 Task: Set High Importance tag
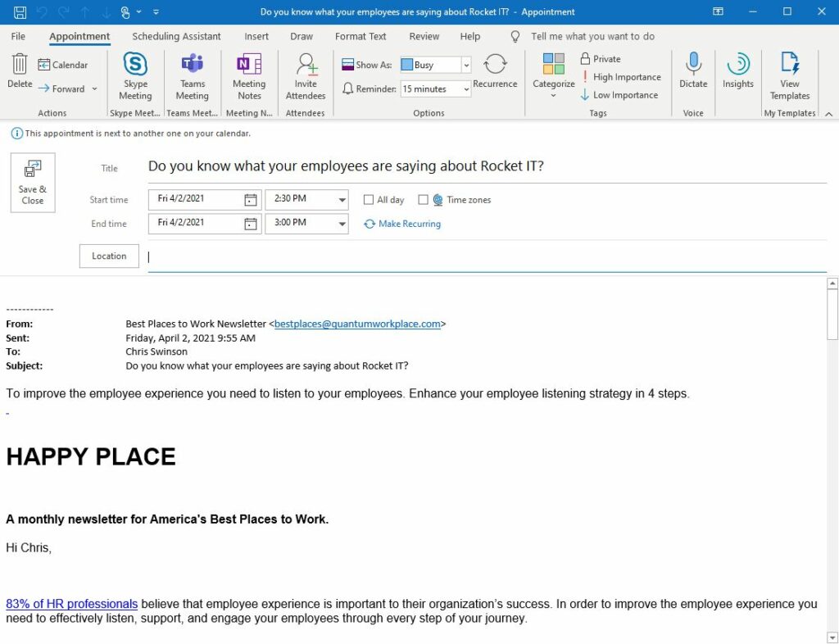click(621, 77)
